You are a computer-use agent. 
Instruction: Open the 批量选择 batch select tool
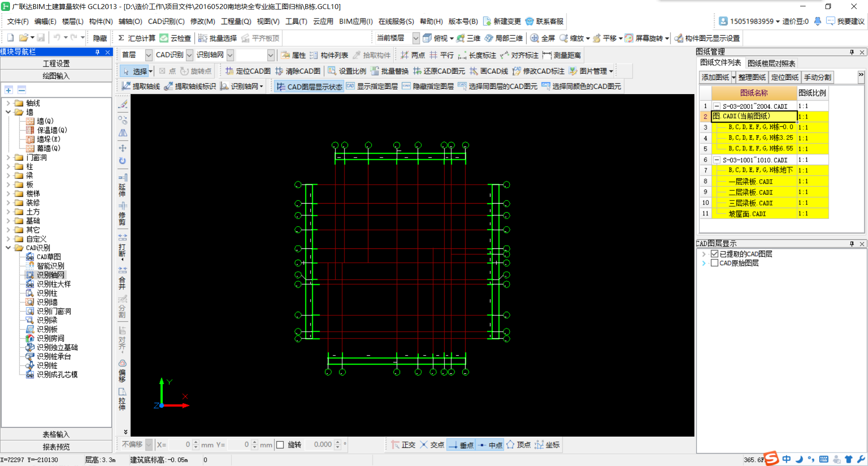click(x=218, y=38)
